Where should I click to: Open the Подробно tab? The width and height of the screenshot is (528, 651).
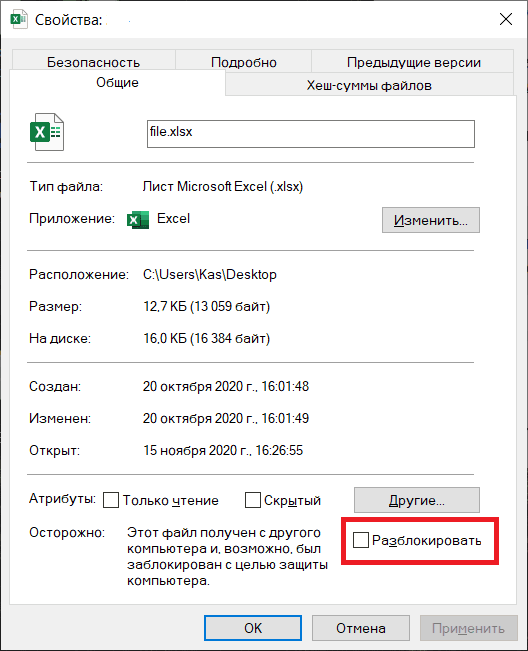(244, 61)
